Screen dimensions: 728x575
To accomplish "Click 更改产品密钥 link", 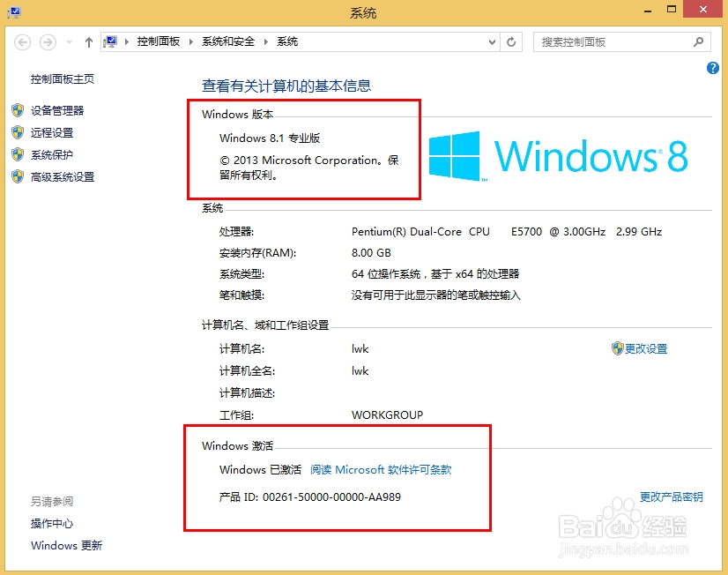I will [672, 497].
